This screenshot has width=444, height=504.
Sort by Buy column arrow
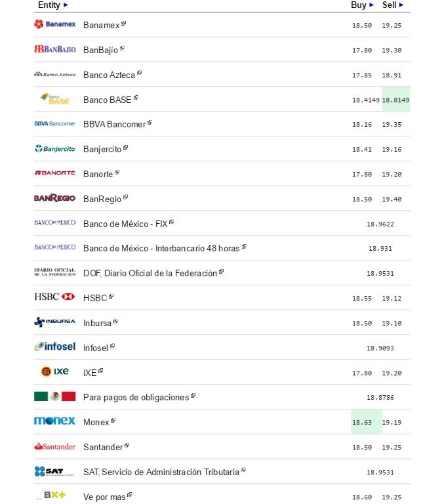372,5
